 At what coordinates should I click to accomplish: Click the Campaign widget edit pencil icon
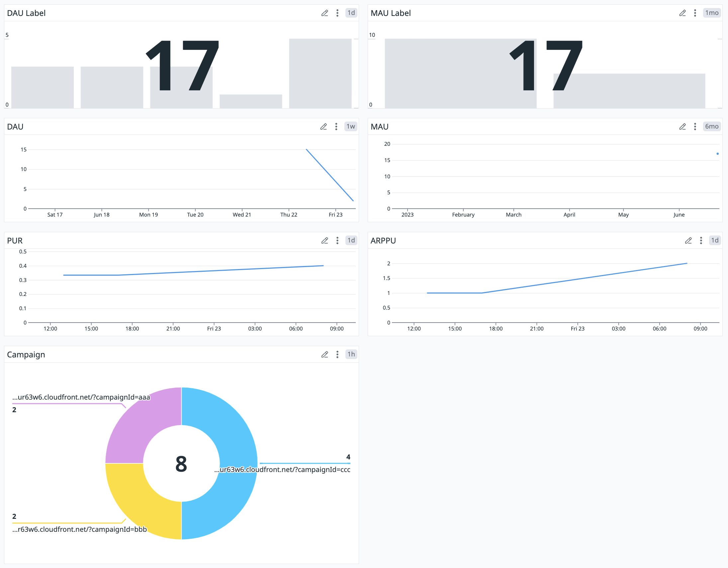pyautogui.click(x=324, y=354)
